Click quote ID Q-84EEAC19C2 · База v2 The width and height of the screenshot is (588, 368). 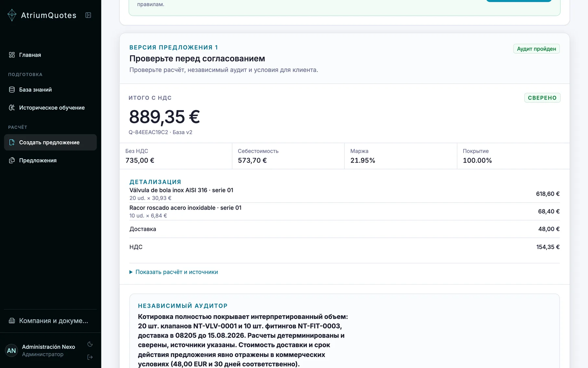(160, 132)
